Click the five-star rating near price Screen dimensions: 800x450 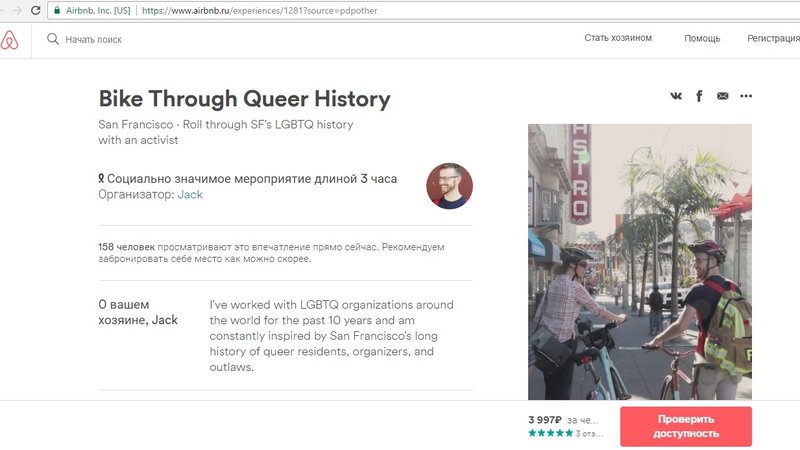[x=551, y=433]
